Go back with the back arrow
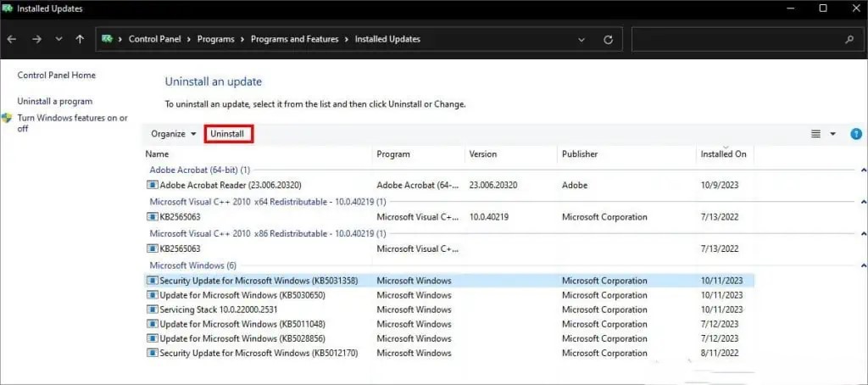 coord(12,39)
